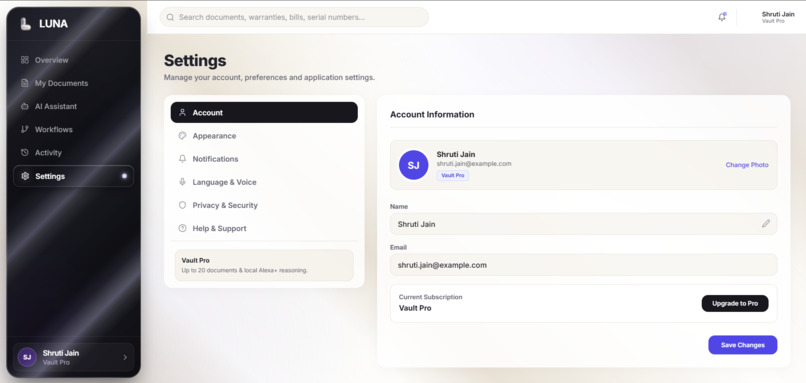This screenshot has height=383, width=806.
Task: Click the Overview grid icon in sidebar
Action: (25, 60)
